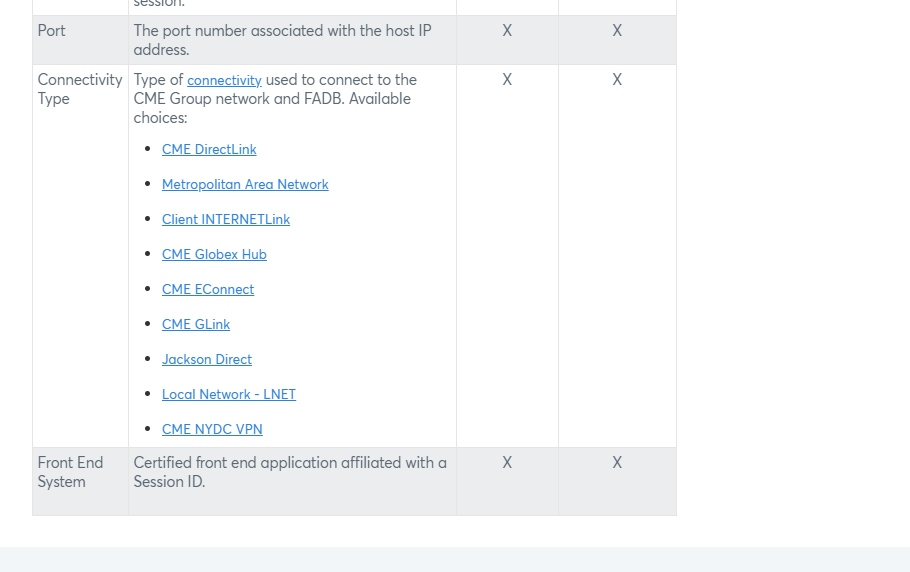Open the CME NYDC VPN link
This screenshot has height=572, width=910.
click(x=212, y=429)
